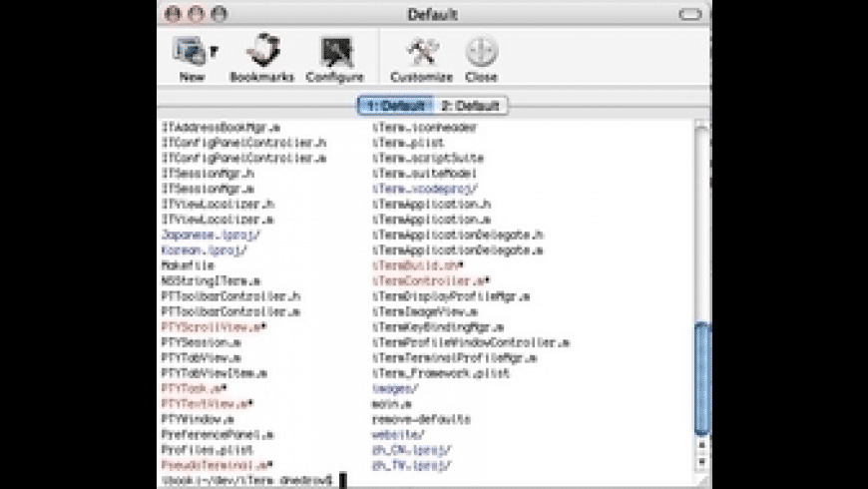Click the PTYTabView.m entry
Screen dimensions: 868x489
202,358
